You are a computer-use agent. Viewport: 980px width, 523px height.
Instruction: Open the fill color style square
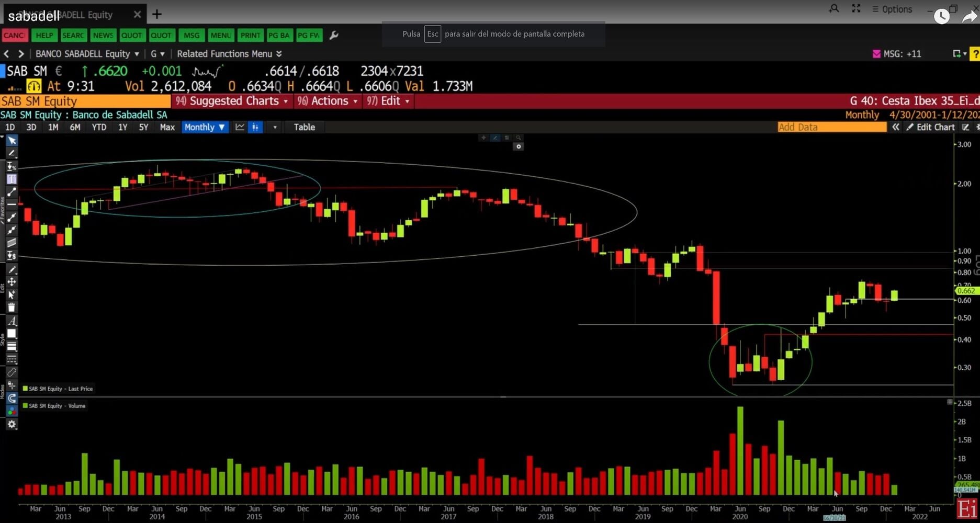pos(12,334)
